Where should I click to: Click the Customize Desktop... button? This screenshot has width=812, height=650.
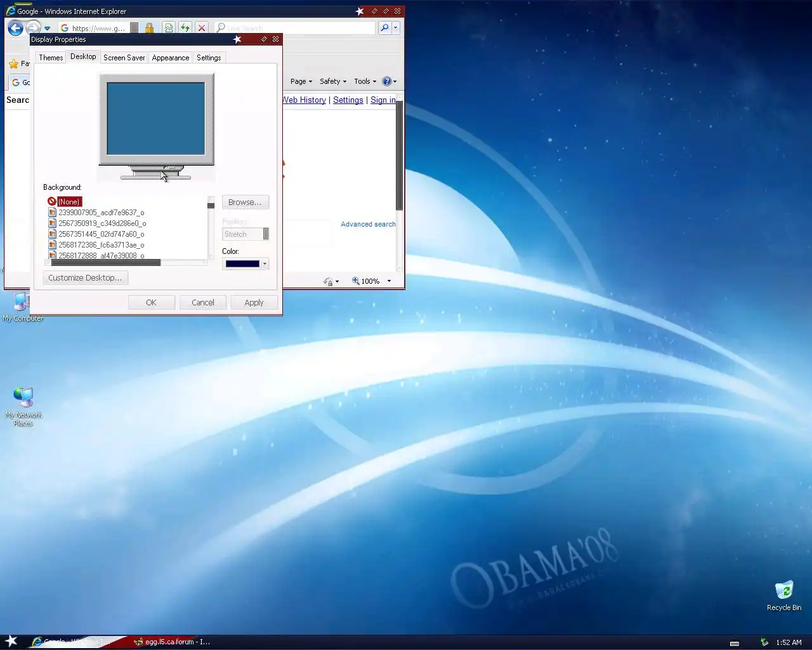(x=85, y=278)
